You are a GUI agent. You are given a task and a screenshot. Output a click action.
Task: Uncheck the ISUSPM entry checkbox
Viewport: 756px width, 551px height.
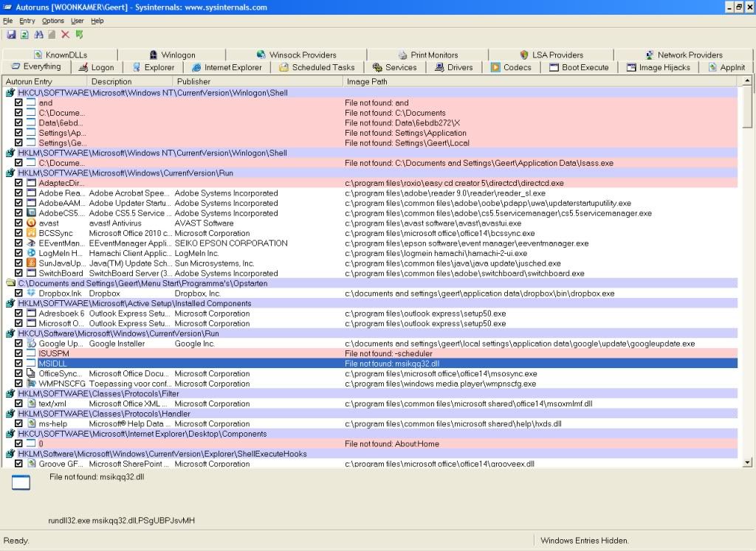tap(18, 353)
